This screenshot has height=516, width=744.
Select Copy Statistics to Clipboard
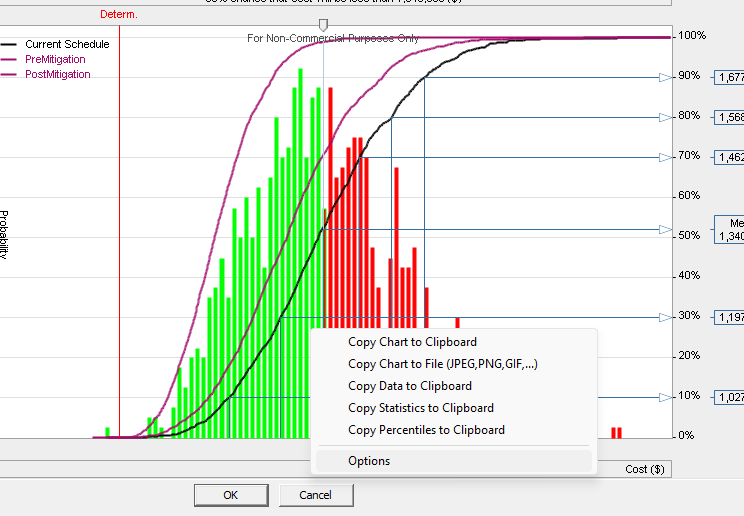pyautogui.click(x=420, y=408)
